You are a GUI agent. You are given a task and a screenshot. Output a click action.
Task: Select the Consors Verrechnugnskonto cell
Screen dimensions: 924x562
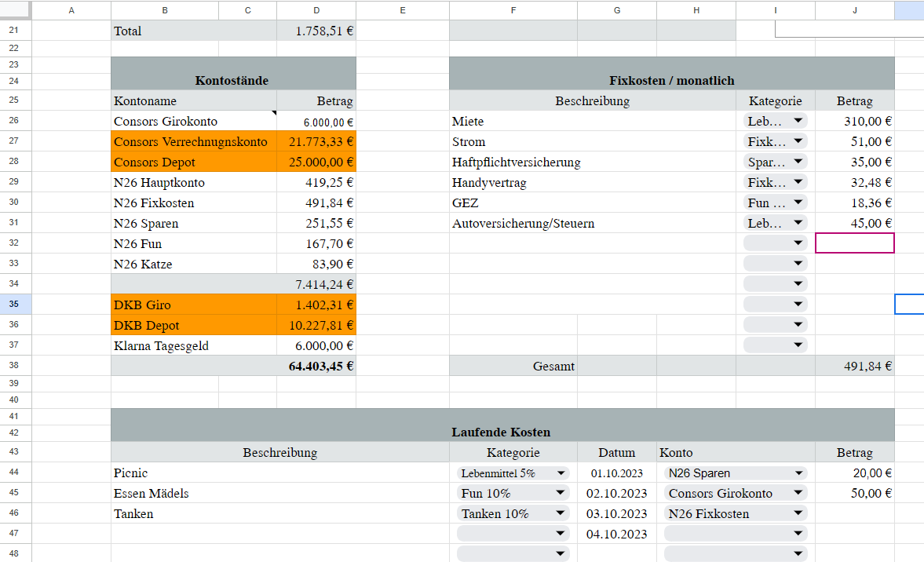click(194, 141)
